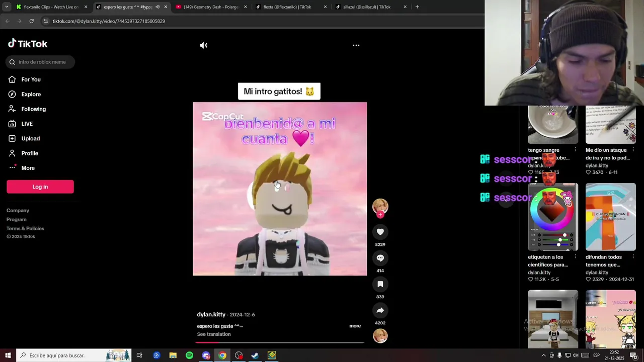644x362 pixels.
Task: Seek on the video progress bar
Action: point(280,342)
